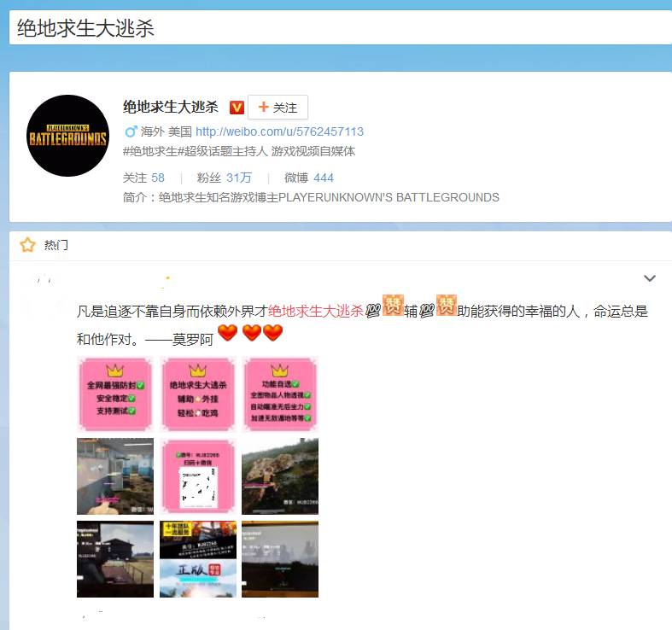Screen dimensions: 672x630
Task: Open the followers count 粉丝 31万
Action: (x=225, y=178)
